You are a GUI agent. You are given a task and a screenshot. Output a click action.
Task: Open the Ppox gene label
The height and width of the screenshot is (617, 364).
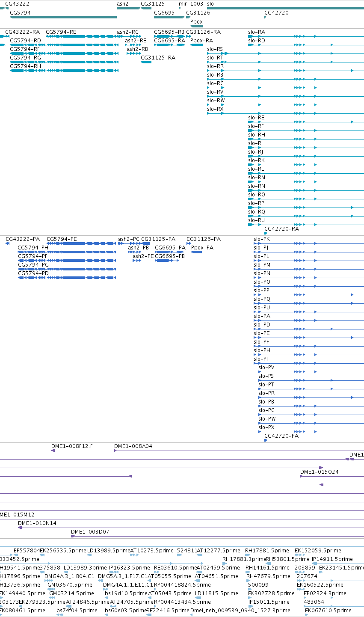196,21
